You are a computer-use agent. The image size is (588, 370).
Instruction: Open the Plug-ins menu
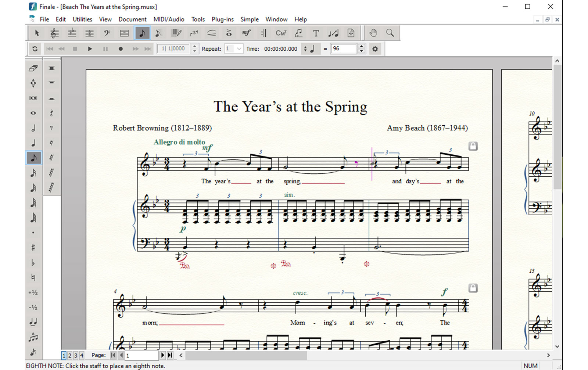tap(223, 19)
